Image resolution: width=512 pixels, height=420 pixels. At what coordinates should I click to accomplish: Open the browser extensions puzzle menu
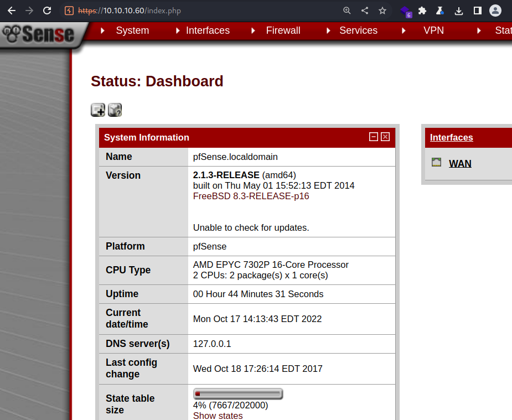click(422, 11)
